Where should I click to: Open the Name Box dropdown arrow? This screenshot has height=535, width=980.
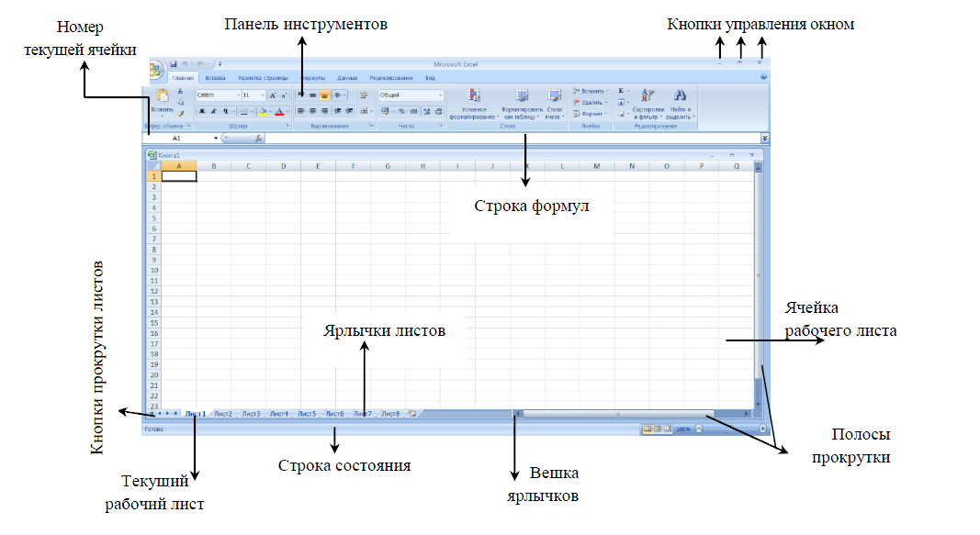pyautogui.click(x=216, y=139)
